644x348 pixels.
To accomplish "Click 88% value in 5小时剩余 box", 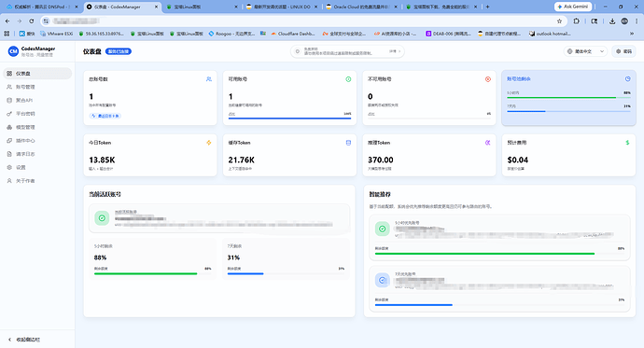I will click(x=100, y=258).
